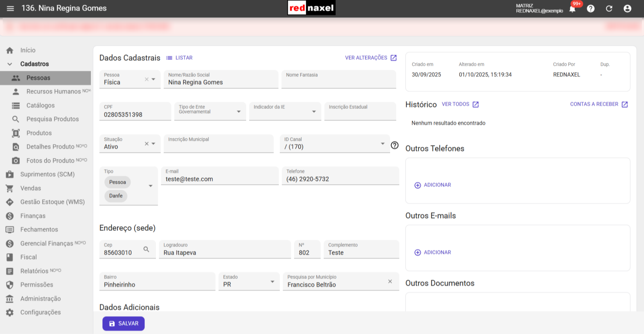Open the ID Canal help icon
Screen dimensions: 644x334
pyautogui.click(x=394, y=145)
